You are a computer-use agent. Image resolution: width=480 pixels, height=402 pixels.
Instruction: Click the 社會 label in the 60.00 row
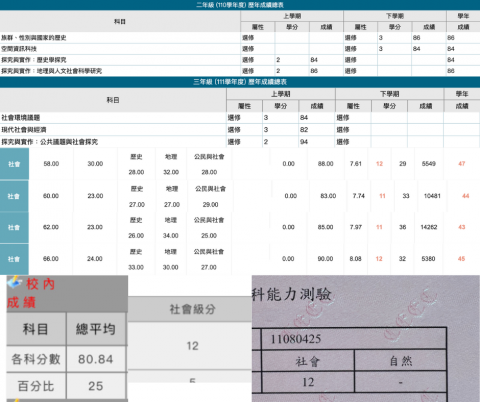pos(14,196)
